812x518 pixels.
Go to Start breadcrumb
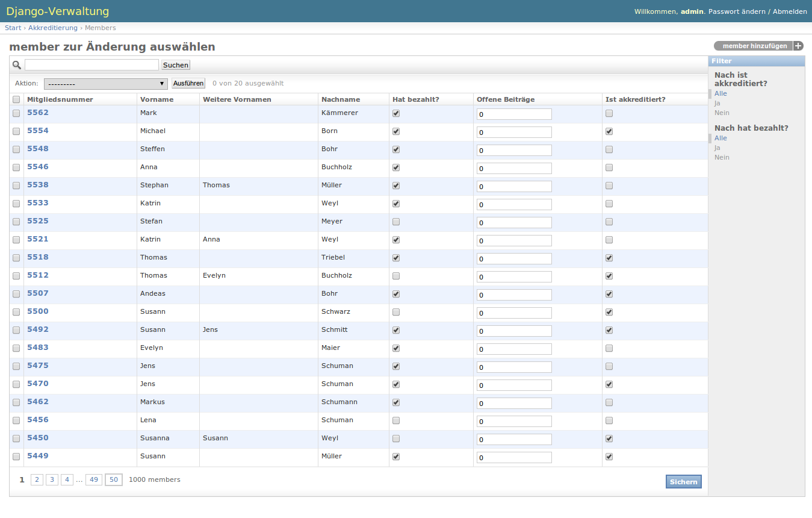click(13, 28)
